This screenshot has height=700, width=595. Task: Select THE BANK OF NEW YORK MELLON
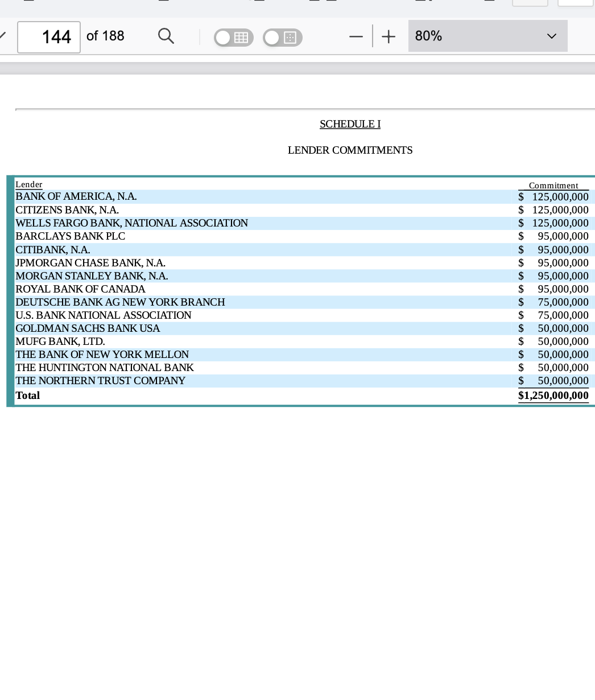point(102,355)
